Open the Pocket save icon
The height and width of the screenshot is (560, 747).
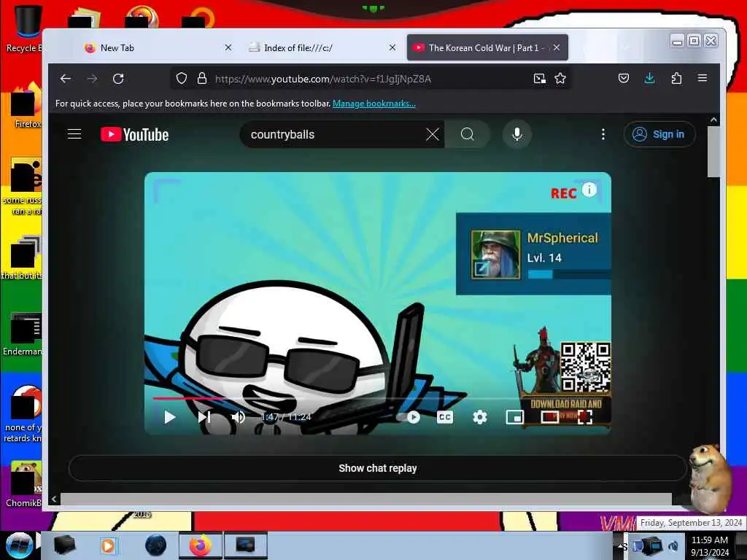624,78
